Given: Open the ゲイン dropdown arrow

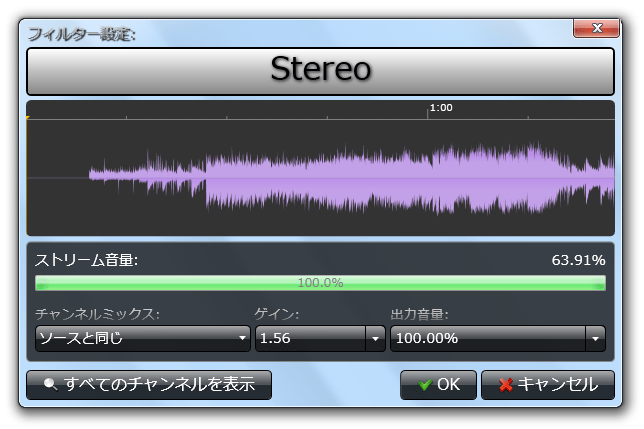Looking at the screenshot, I should [x=375, y=338].
